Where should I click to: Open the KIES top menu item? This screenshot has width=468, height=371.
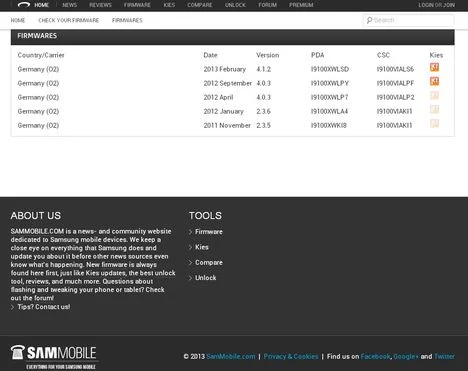pos(169,5)
